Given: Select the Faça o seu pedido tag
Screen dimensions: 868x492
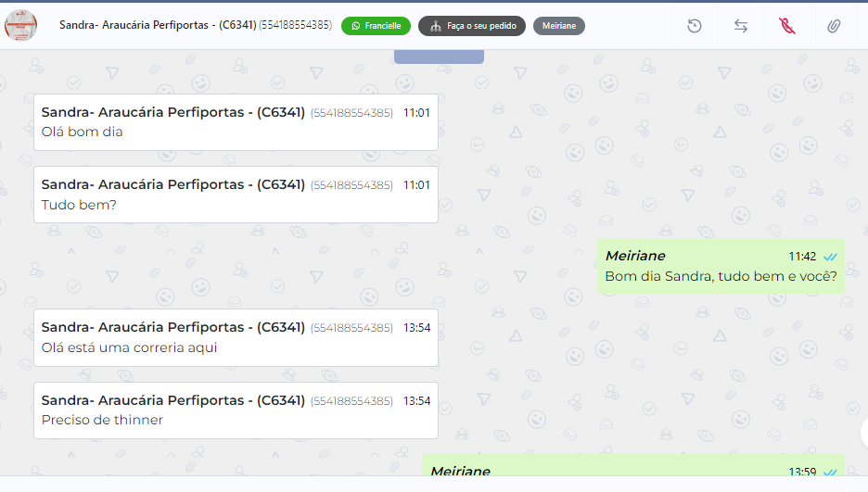Looking at the screenshot, I should click(x=472, y=26).
